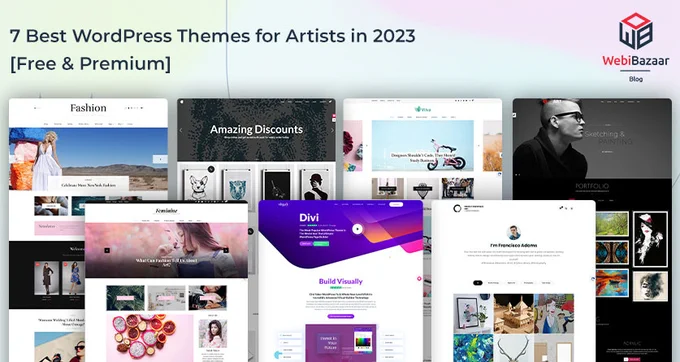Open the silhouette with hat print thumbnail

[315, 184]
